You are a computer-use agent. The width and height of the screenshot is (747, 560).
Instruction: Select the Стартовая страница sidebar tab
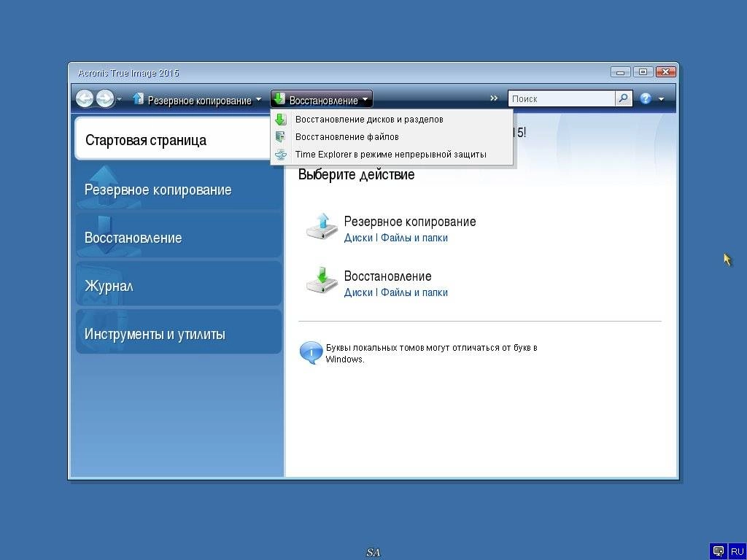pos(174,139)
